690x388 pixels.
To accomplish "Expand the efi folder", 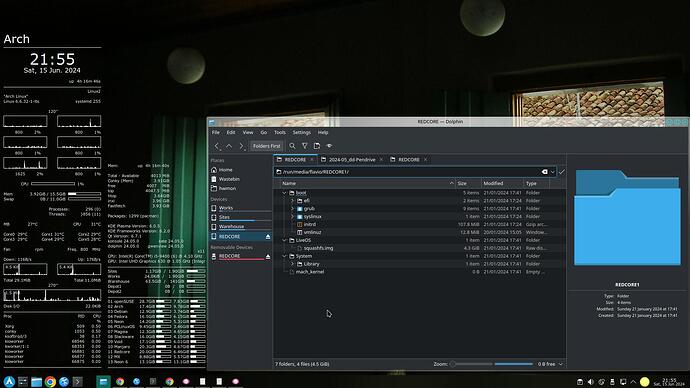I will tap(292, 201).
